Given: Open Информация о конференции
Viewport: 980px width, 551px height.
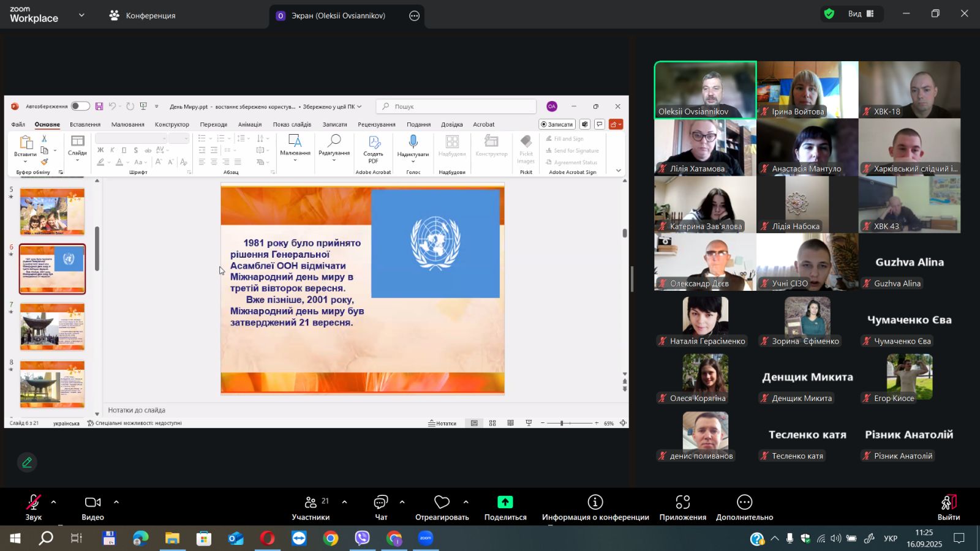Looking at the screenshot, I should click(595, 508).
